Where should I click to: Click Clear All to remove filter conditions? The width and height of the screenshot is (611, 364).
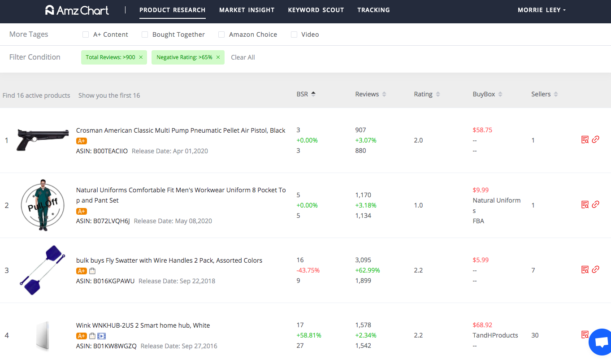pyautogui.click(x=243, y=57)
